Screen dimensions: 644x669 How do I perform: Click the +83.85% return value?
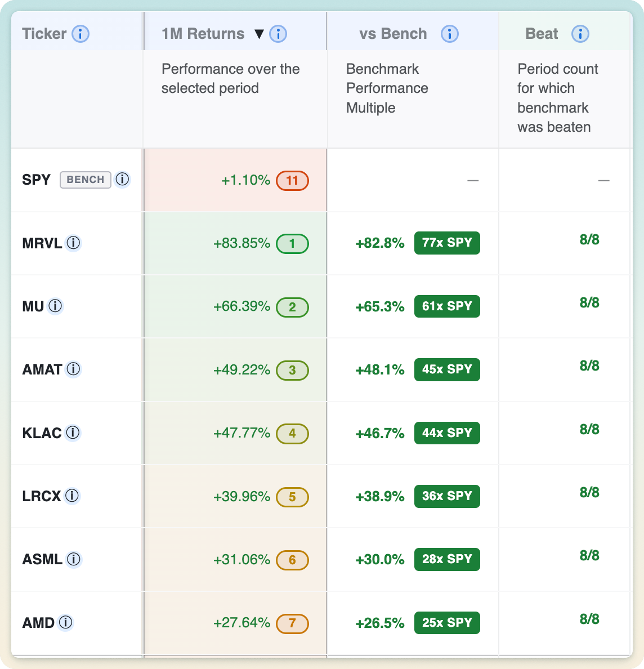tap(242, 243)
